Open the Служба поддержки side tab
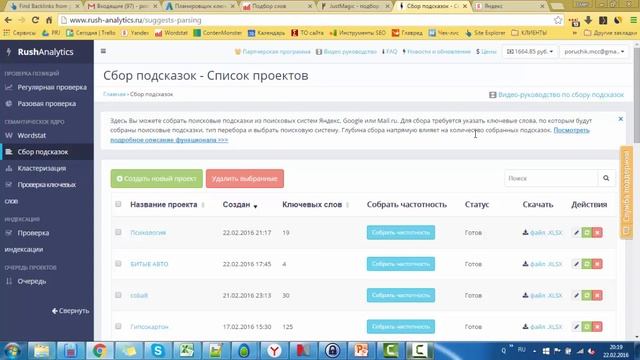This screenshot has height=360, width=640. click(x=626, y=192)
